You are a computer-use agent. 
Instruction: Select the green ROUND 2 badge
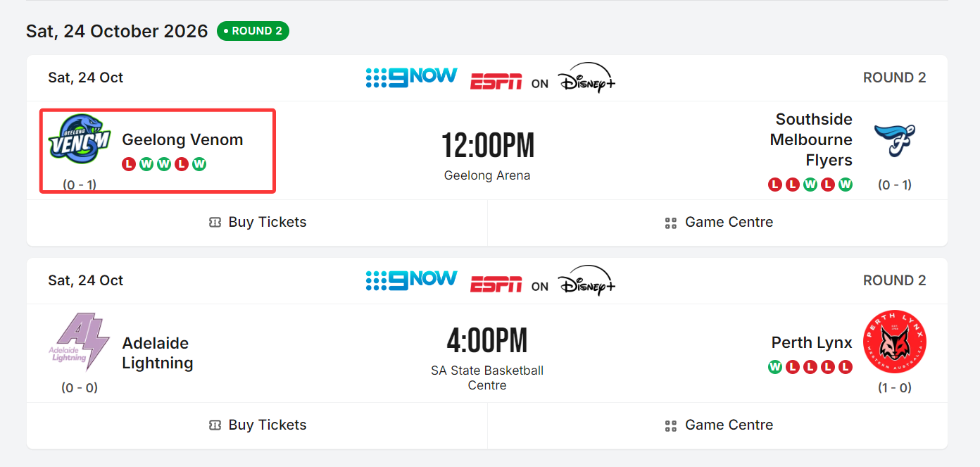[253, 31]
